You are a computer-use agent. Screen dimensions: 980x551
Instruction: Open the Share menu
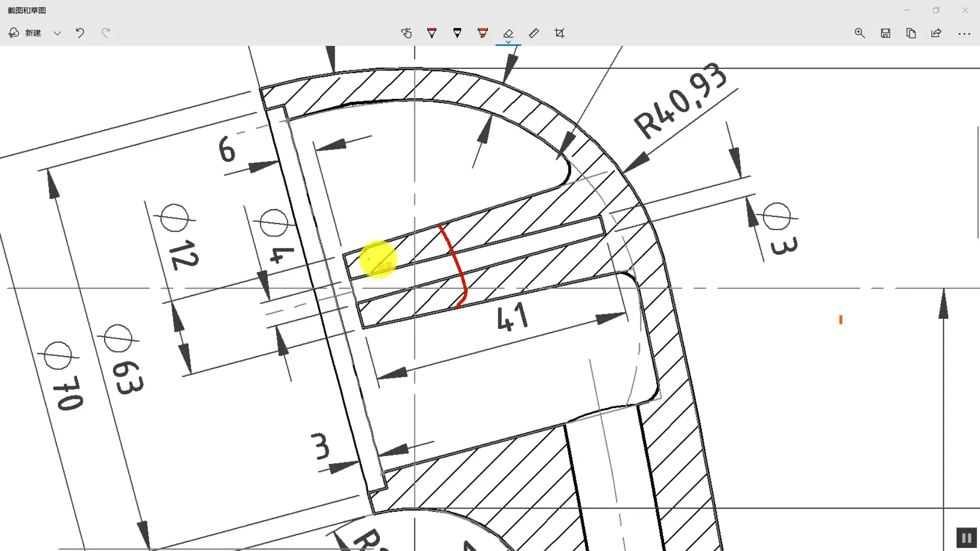coord(936,33)
